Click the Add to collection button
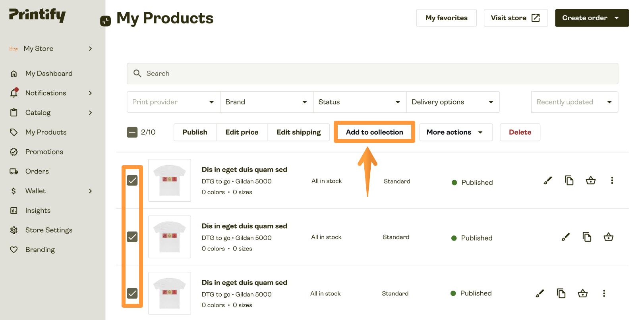 coord(374,132)
